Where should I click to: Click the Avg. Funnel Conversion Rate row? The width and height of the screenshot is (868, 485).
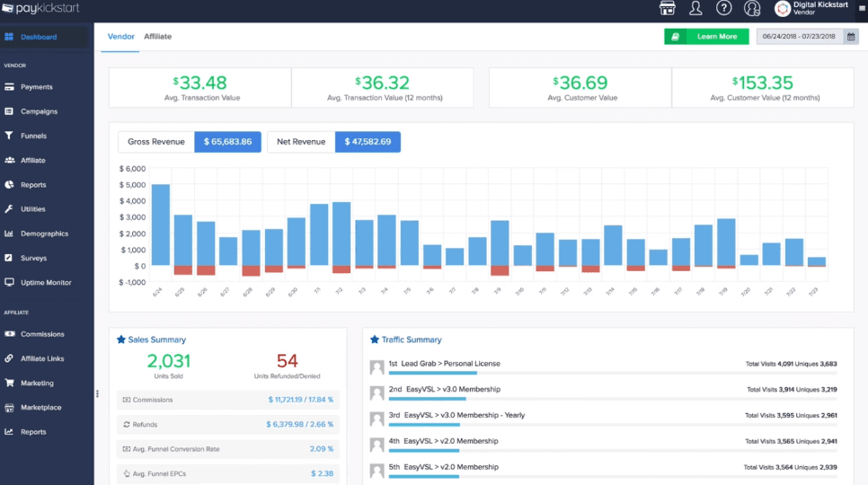click(x=228, y=449)
